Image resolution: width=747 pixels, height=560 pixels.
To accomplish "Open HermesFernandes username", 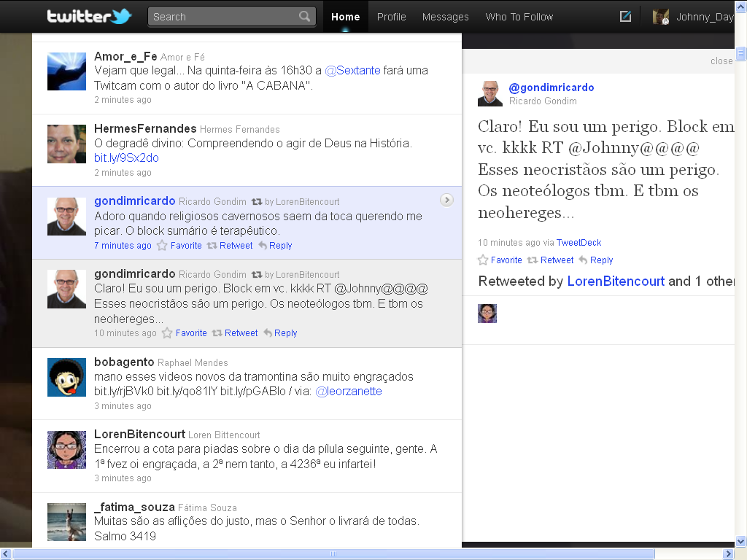I will pyautogui.click(x=145, y=128).
